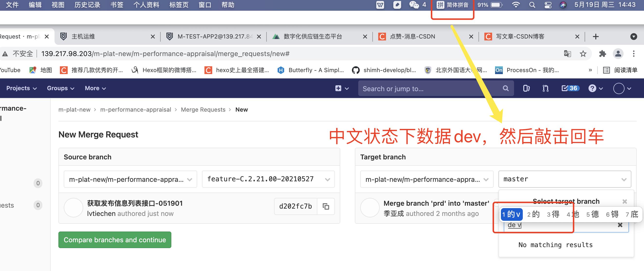Go to Merge Requests breadcrumb link
The image size is (644, 271).
coord(203,110)
